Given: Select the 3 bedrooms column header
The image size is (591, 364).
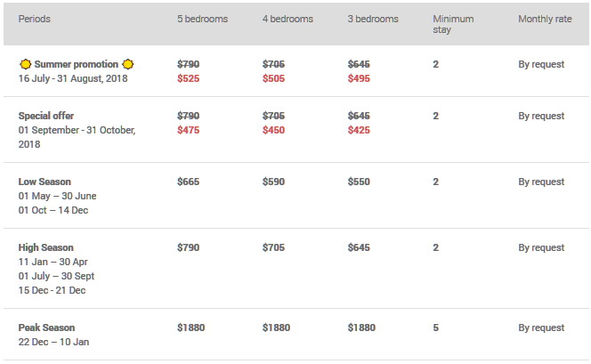Looking at the screenshot, I should pyautogui.click(x=373, y=19).
